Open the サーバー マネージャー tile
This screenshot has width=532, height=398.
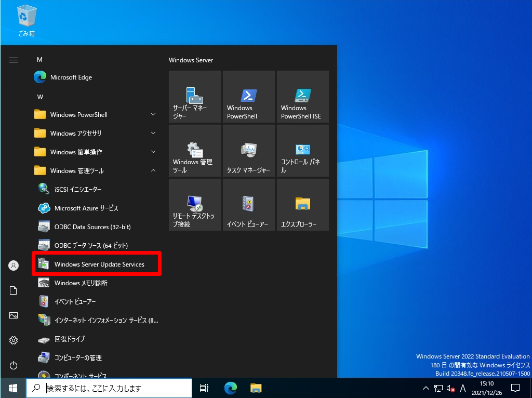coord(195,97)
